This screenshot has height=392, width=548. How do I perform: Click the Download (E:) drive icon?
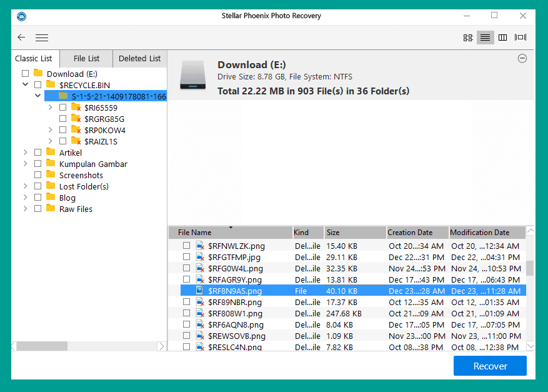[193, 75]
